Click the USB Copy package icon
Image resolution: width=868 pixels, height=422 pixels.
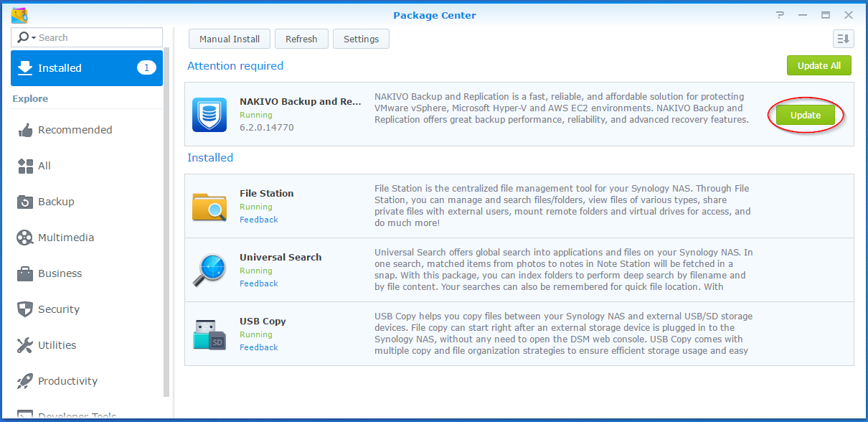click(x=208, y=332)
